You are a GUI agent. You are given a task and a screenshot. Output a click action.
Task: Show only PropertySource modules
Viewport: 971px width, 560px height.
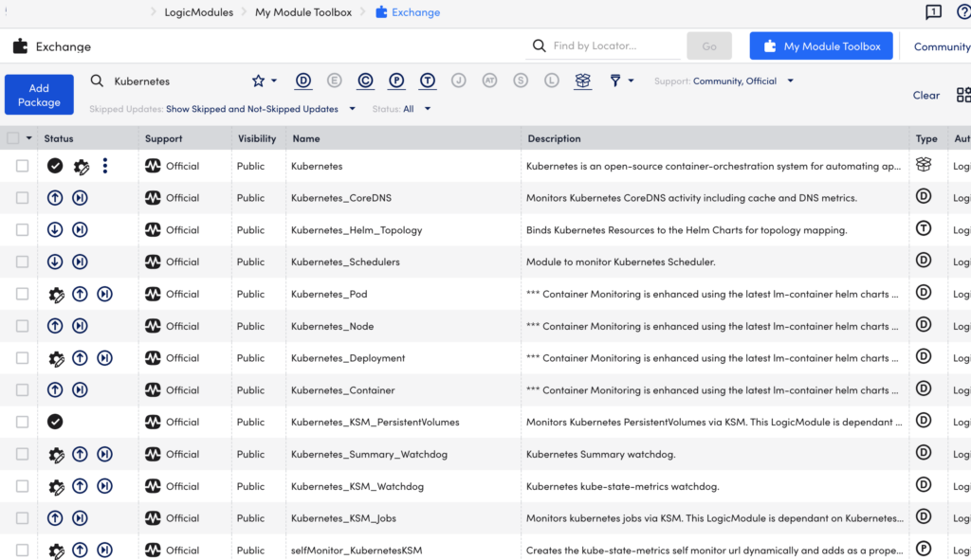(396, 81)
